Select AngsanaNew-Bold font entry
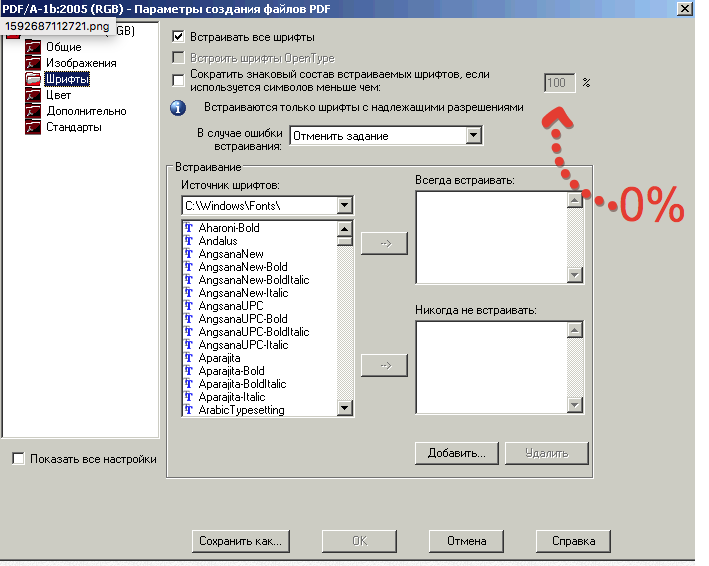 [x=243, y=267]
